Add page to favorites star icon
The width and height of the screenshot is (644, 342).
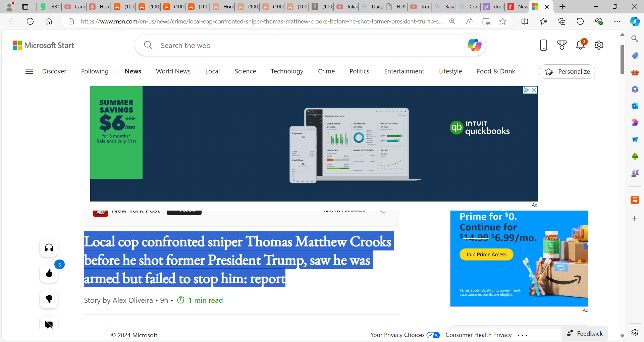pyautogui.click(x=502, y=21)
